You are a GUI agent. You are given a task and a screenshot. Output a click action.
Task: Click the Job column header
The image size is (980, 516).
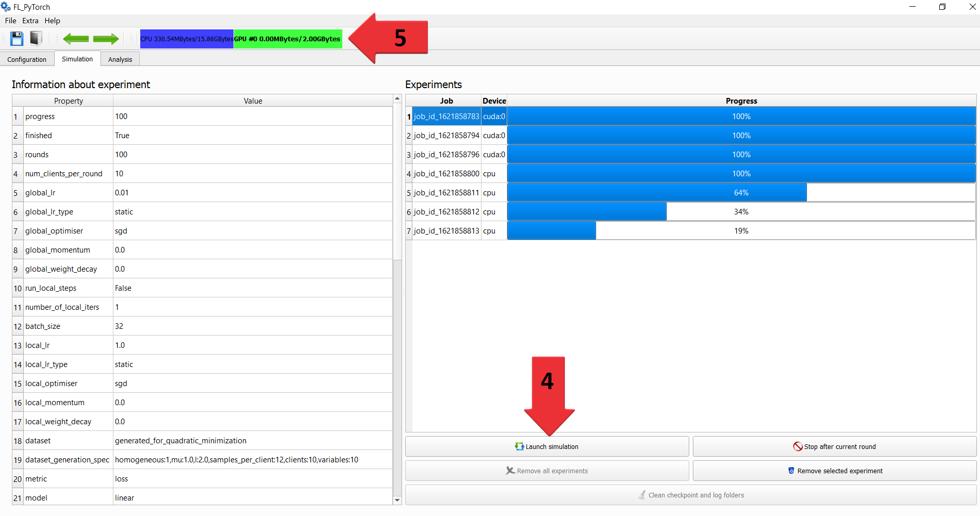click(446, 101)
